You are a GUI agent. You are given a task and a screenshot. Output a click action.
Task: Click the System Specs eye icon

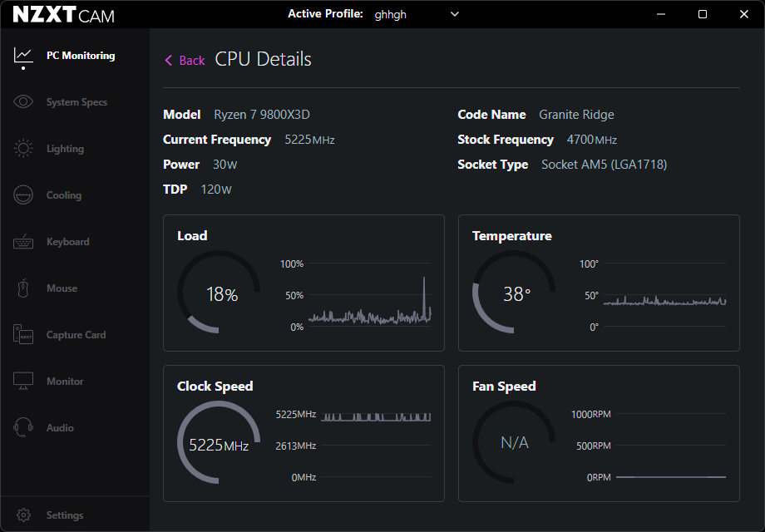click(x=23, y=102)
